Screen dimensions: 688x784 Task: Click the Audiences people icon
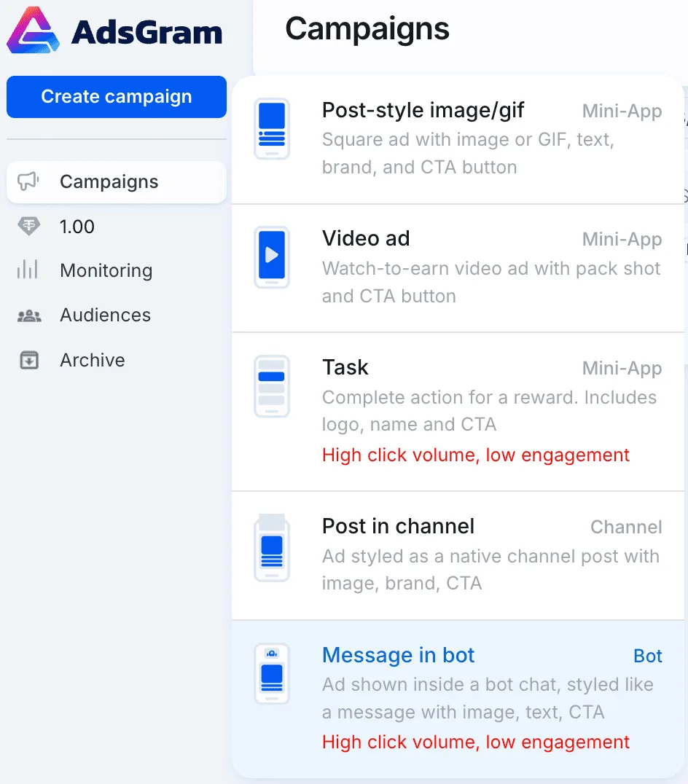click(x=29, y=315)
